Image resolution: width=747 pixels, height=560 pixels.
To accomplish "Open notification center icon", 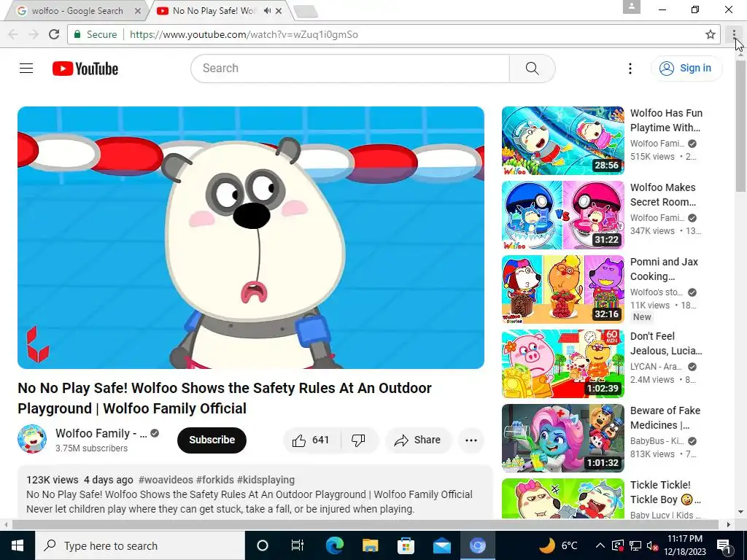I will 724,545.
